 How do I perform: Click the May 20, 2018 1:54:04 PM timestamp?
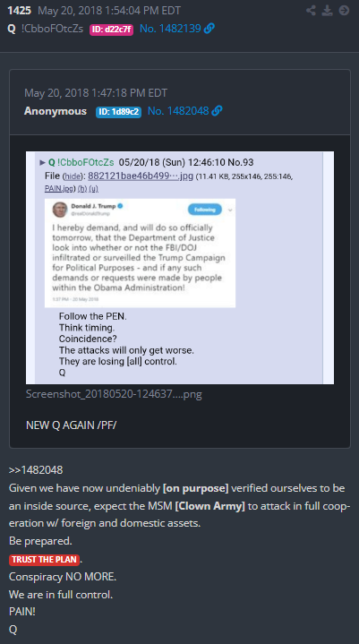(109, 11)
